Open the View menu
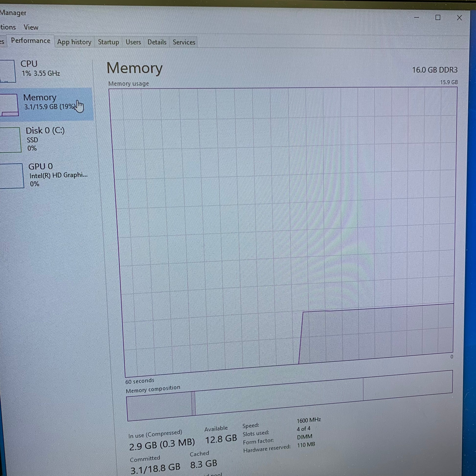This screenshot has height=476, width=476. 31,27
